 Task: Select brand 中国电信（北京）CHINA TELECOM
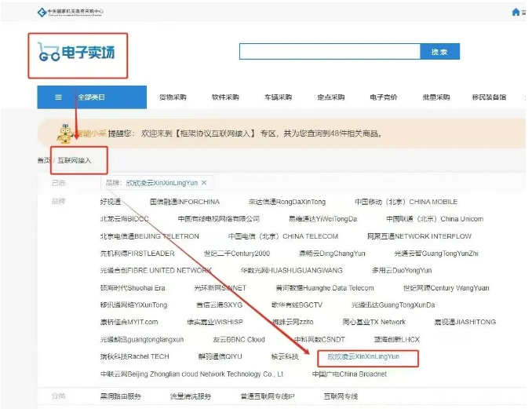coord(283,236)
